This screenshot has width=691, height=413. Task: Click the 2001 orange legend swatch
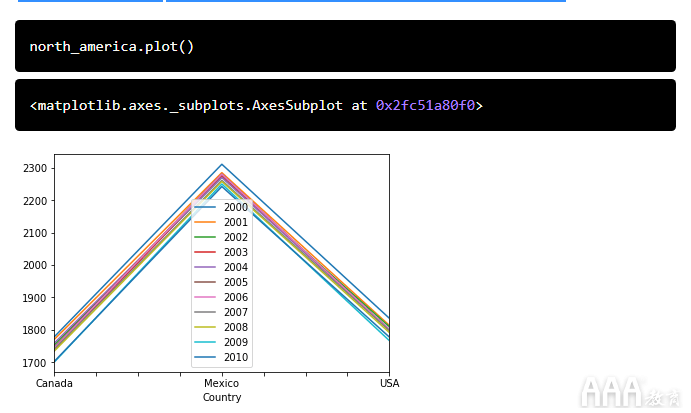(x=205, y=222)
